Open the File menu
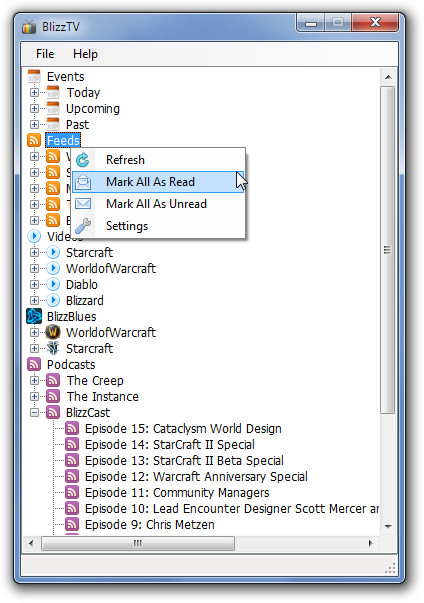 point(45,54)
